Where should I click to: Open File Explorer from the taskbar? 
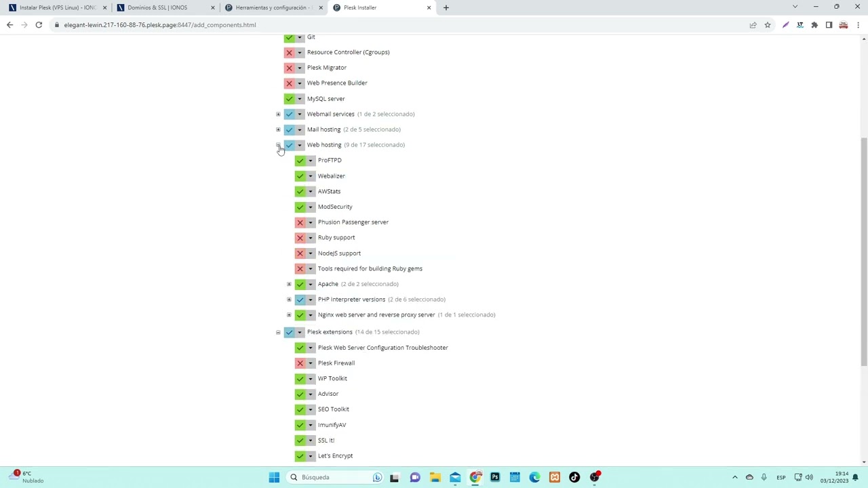[435, 477]
